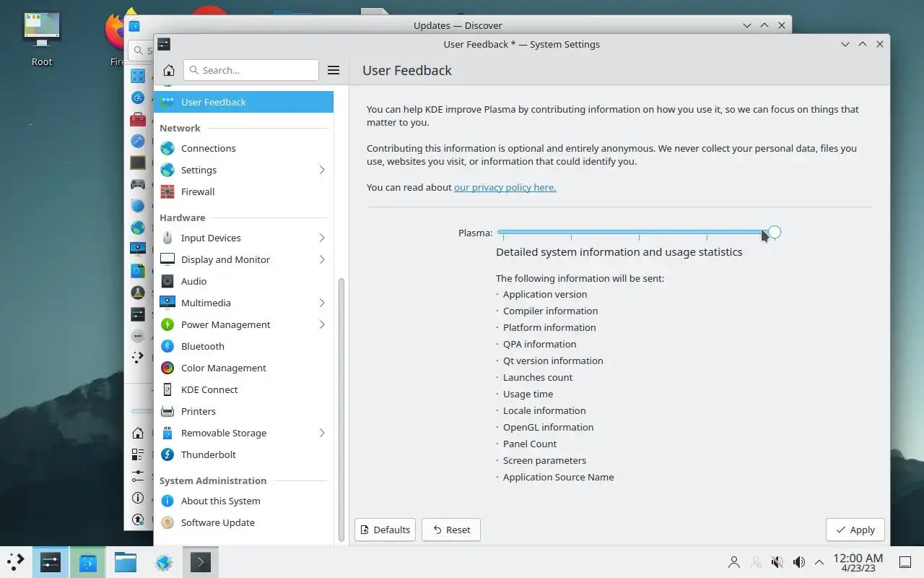The width and height of the screenshot is (924, 578).
Task: Expand Display and Monitor category
Action: click(x=322, y=259)
